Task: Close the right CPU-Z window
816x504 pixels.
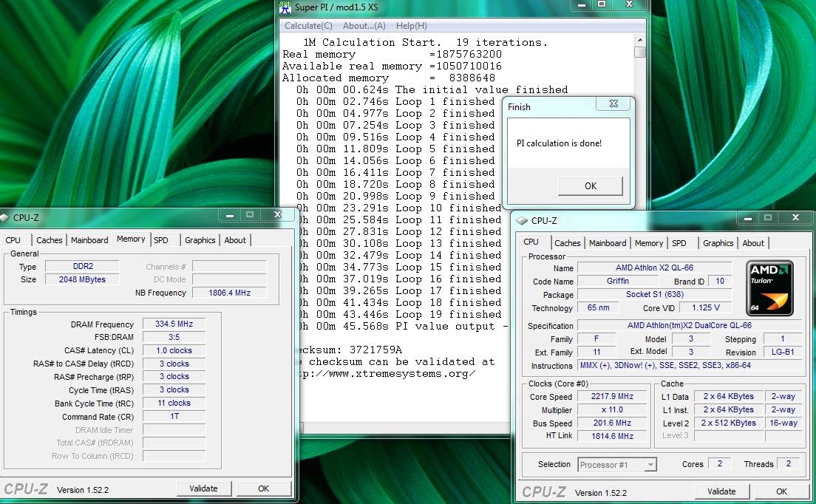Action: tap(795, 217)
